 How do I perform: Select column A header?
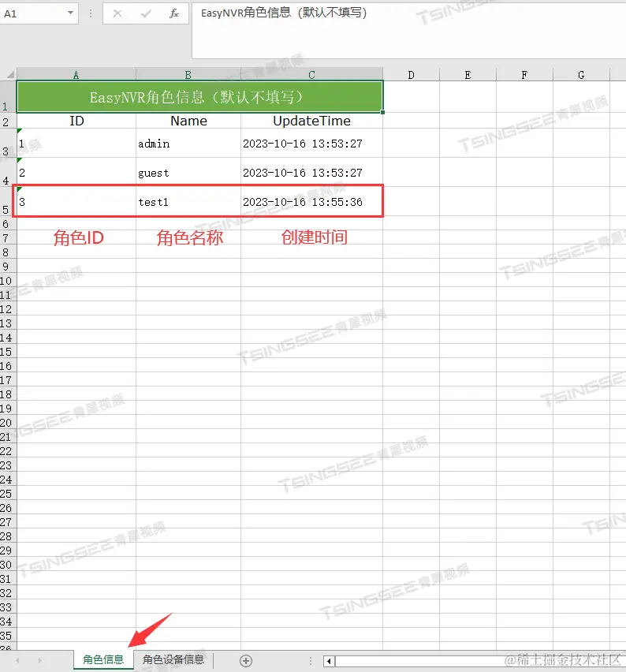(x=76, y=75)
